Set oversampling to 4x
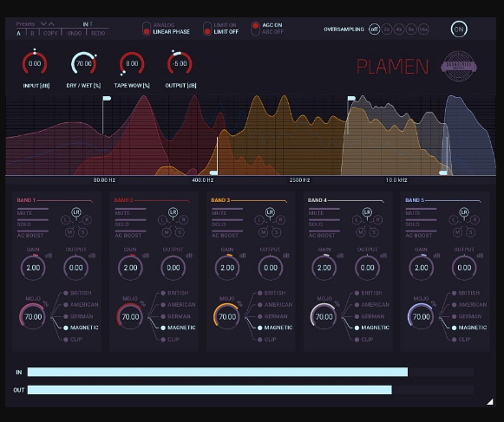 (399, 29)
